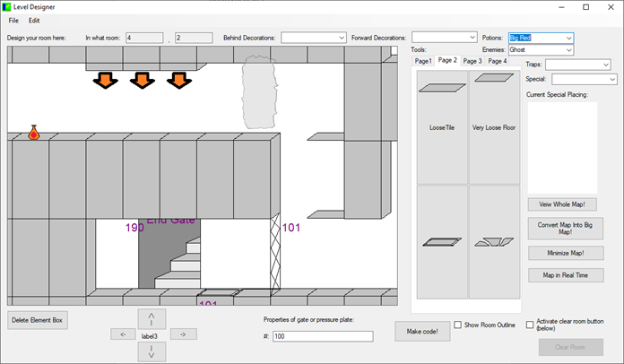Click the gate number input field
Screen dimensions: 624x364
[x=323, y=336]
